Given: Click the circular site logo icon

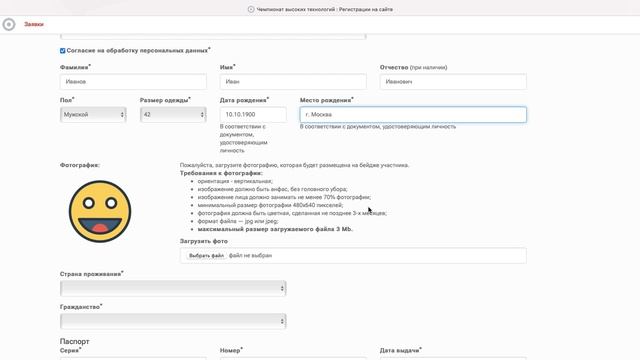Looking at the screenshot, I should click(x=9, y=24).
